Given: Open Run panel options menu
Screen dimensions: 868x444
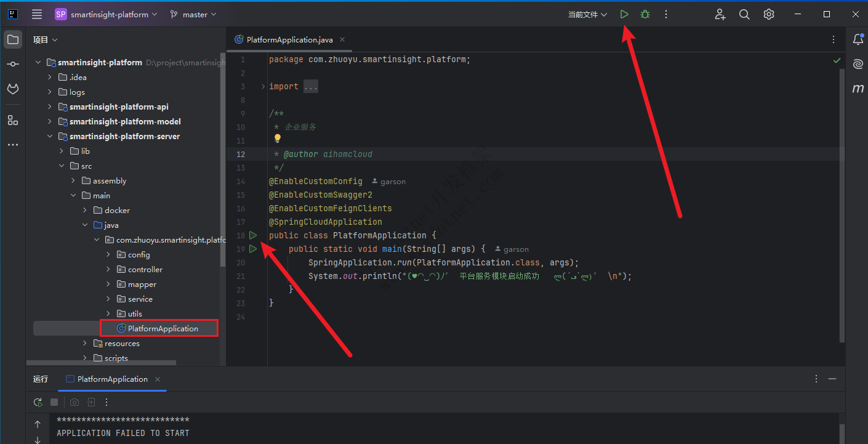Looking at the screenshot, I should pyautogui.click(x=816, y=379).
